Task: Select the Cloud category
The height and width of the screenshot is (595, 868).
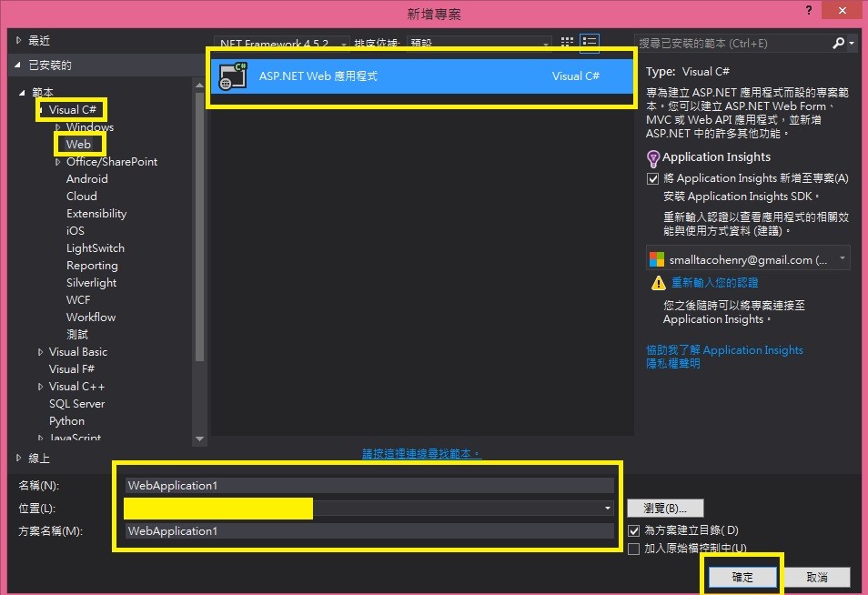Action: click(81, 196)
